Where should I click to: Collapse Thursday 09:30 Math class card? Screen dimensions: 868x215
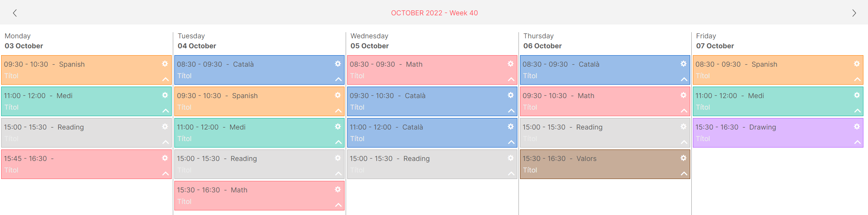coord(684,111)
